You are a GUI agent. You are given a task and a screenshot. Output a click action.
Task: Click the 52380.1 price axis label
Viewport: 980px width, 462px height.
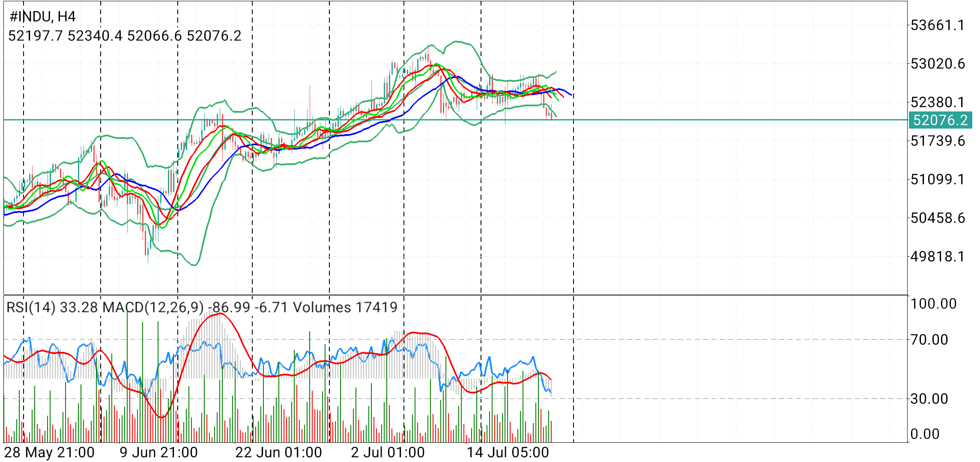[x=938, y=102]
